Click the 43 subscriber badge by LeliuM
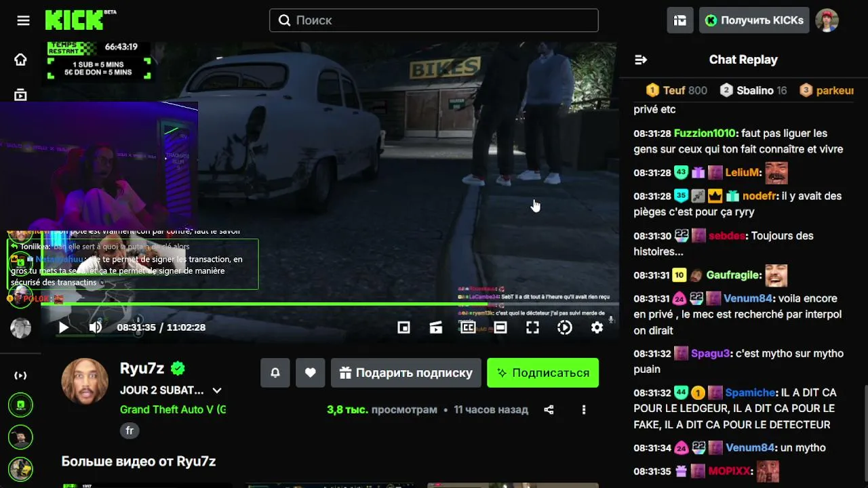 point(681,173)
